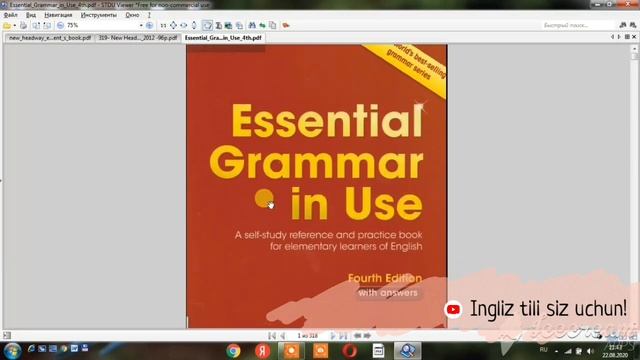The width and height of the screenshot is (640, 360).
Task: Select actual size 1:1 zoom
Action: pos(163,26)
